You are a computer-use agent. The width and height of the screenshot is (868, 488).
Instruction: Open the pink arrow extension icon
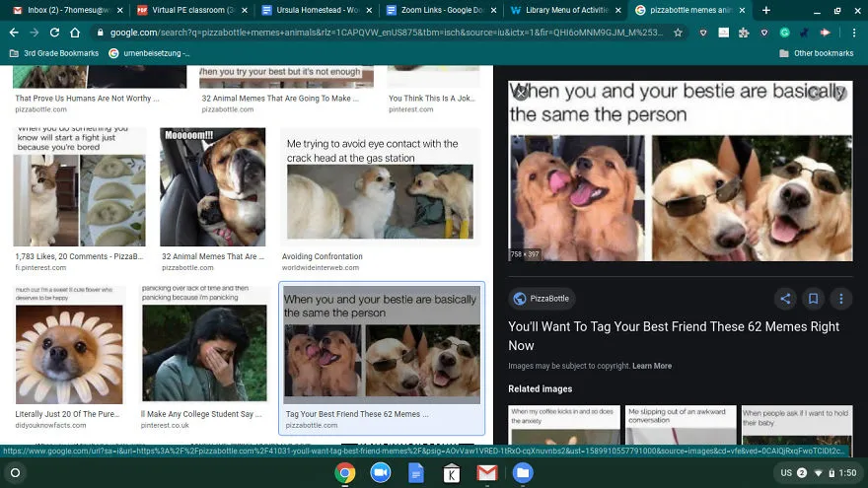pos(825,33)
